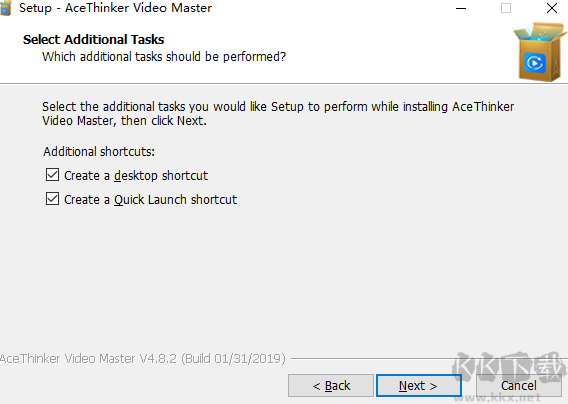Click the setup icon in title bar
The image size is (568, 404).
point(5,8)
